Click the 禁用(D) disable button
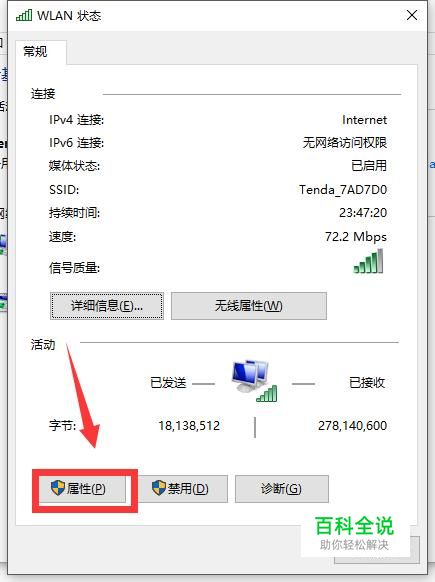Screen dimensions: 435x582 coord(182,489)
